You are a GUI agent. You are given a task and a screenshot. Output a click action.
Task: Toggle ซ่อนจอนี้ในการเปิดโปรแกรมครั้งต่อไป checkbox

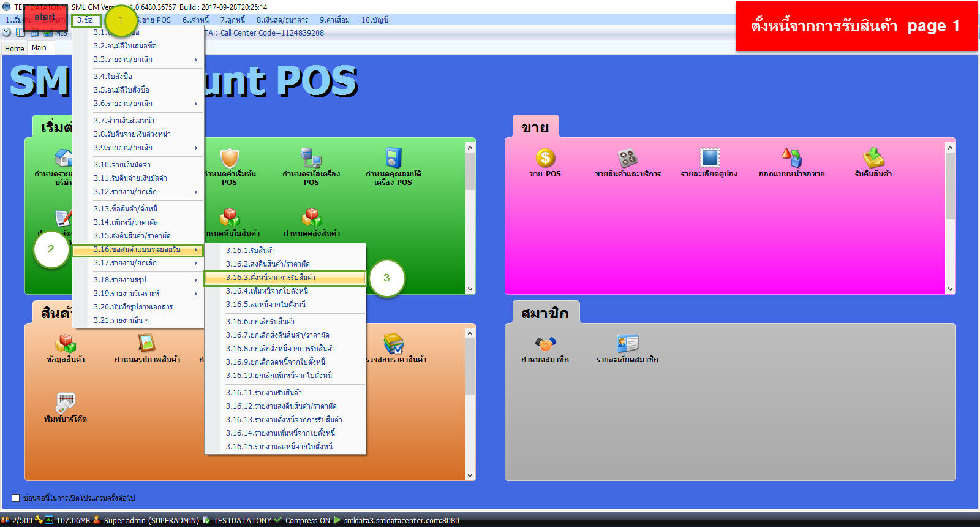pos(16,498)
